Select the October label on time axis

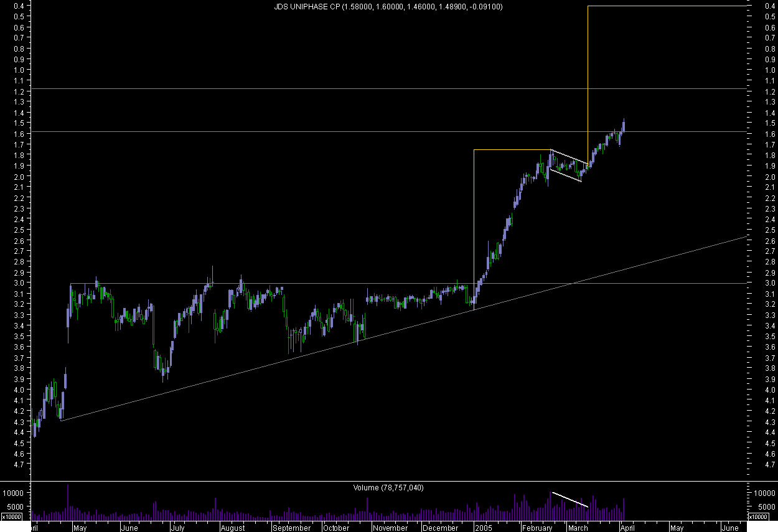point(336,528)
